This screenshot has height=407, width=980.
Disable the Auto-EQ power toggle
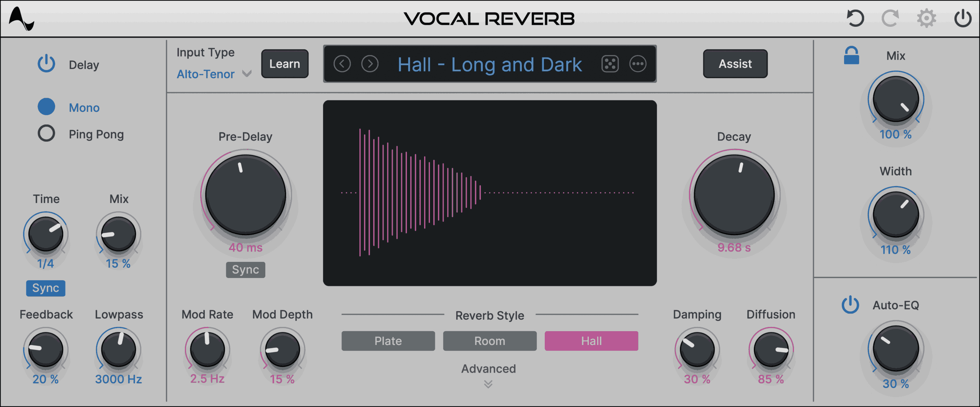850,305
